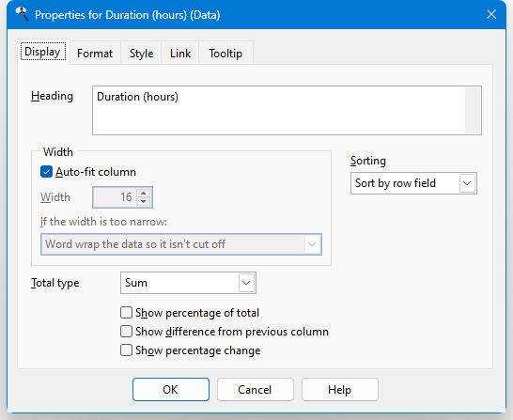Close the Properties dialog with X
The image size is (513, 420).
coord(491,14)
